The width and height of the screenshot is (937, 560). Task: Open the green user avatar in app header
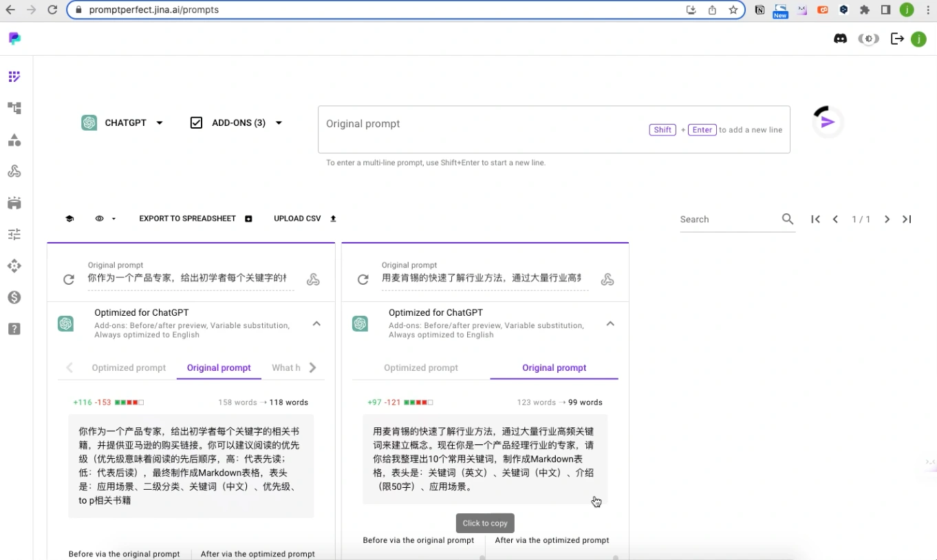coord(918,39)
